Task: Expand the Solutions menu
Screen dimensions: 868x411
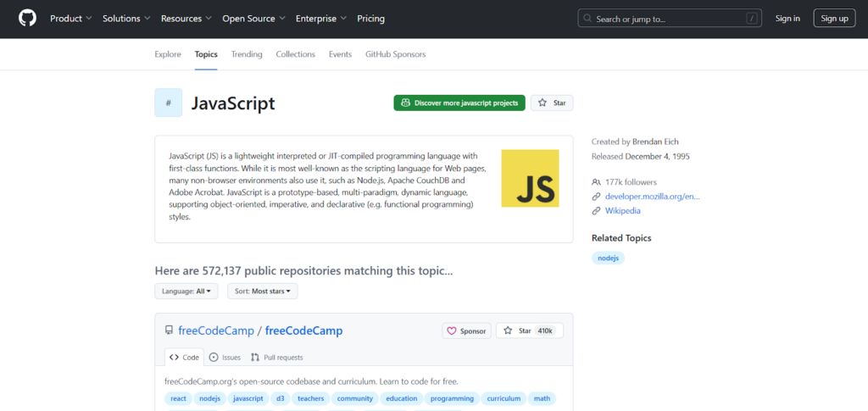Action: 127,19
